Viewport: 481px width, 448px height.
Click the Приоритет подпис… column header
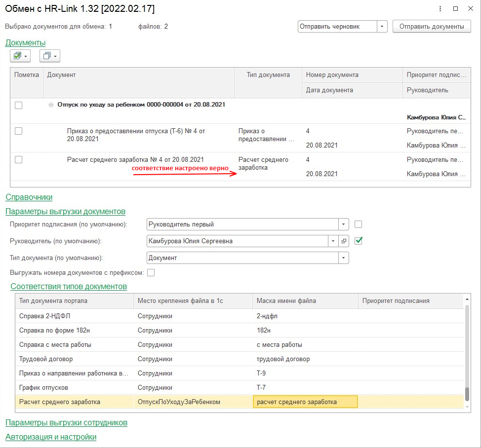437,75
